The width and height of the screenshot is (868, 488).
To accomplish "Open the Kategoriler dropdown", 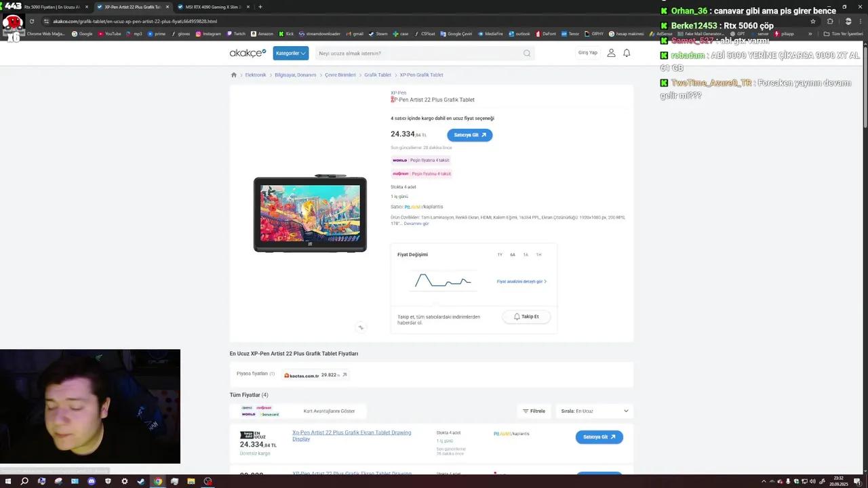I will tap(290, 53).
